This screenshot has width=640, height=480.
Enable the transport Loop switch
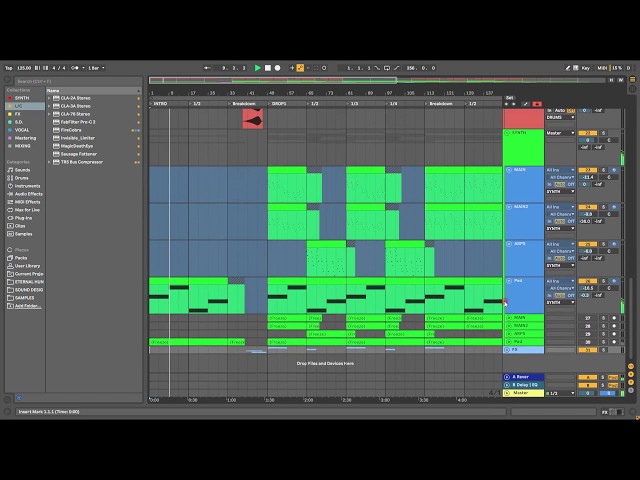387,68
